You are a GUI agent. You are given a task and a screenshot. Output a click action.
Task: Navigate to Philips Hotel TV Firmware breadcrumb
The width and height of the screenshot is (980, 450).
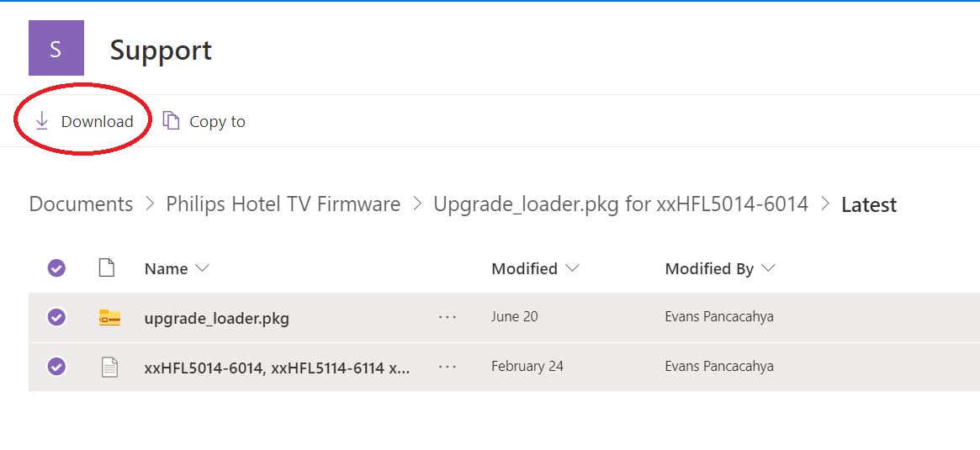point(283,204)
